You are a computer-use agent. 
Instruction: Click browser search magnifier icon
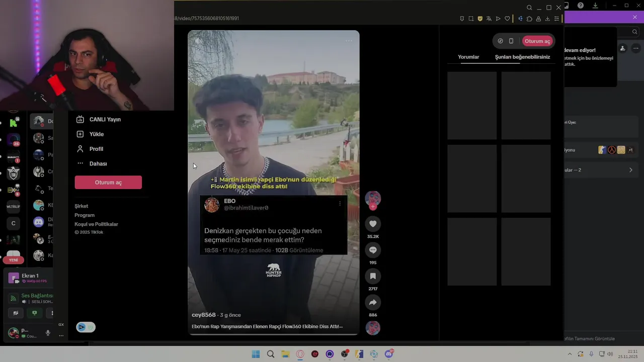click(x=529, y=8)
